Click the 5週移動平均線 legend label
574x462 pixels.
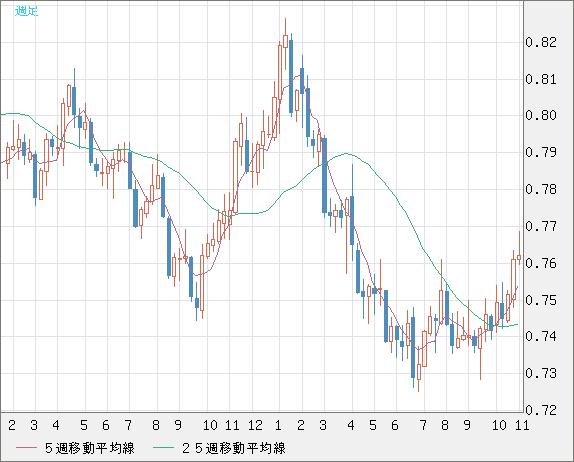click(90, 448)
